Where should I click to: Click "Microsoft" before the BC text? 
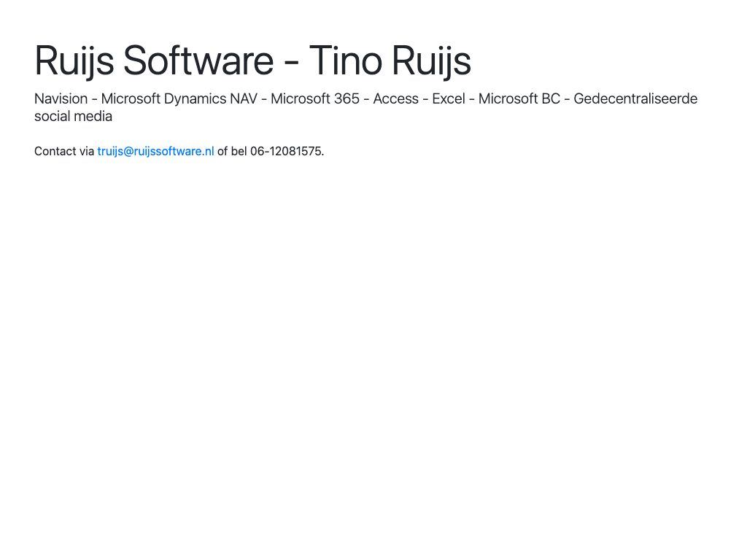tap(508, 98)
